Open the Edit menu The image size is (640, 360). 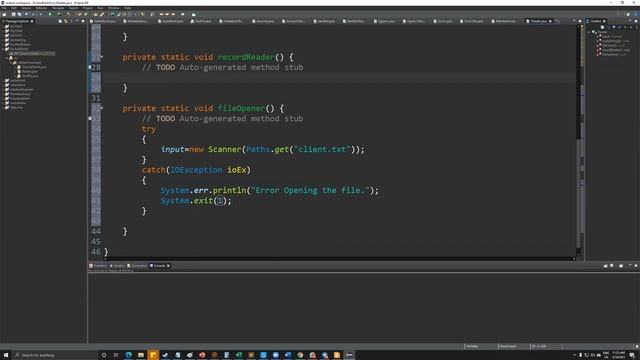[x=14, y=8]
